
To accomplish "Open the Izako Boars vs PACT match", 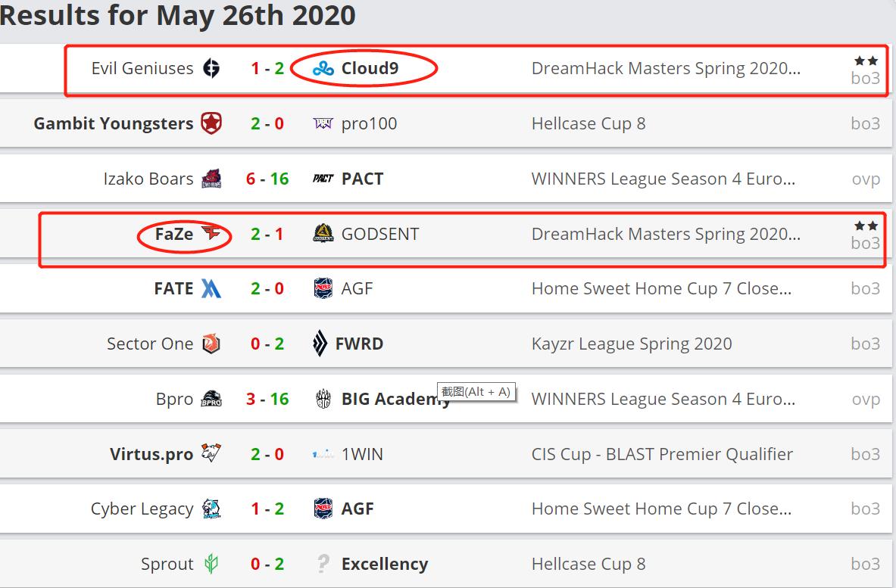I will pyautogui.click(x=267, y=179).
